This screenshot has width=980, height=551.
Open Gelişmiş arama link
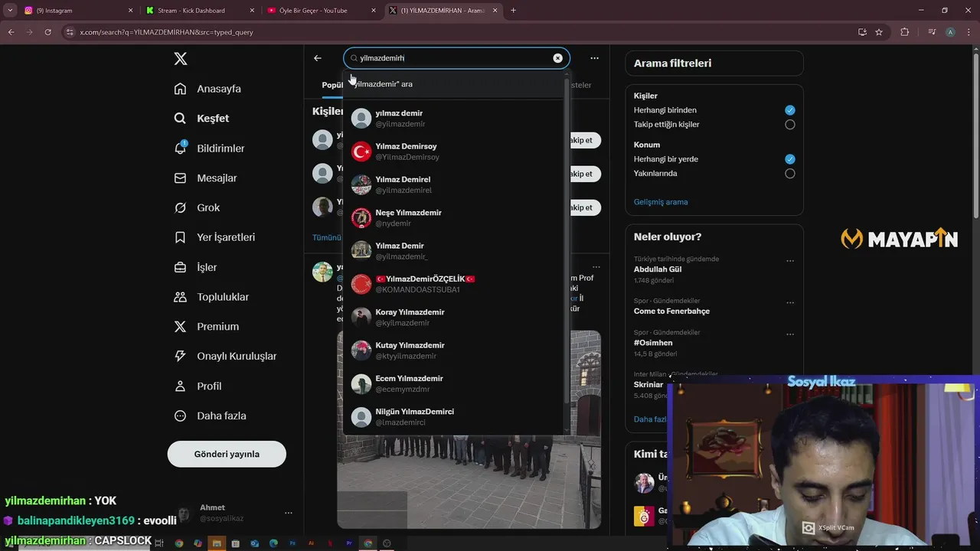[661, 202]
